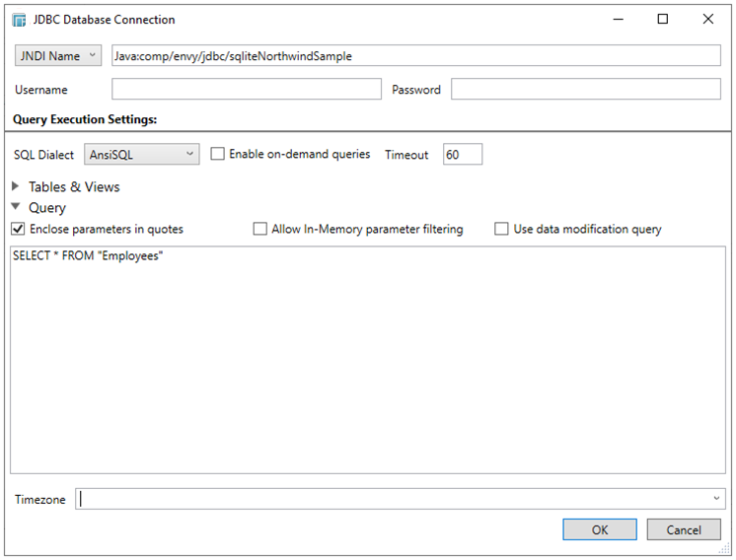The width and height of the screenshot is (736, 560).
Task: Minimize the dialog window
Action: [618, 20]
